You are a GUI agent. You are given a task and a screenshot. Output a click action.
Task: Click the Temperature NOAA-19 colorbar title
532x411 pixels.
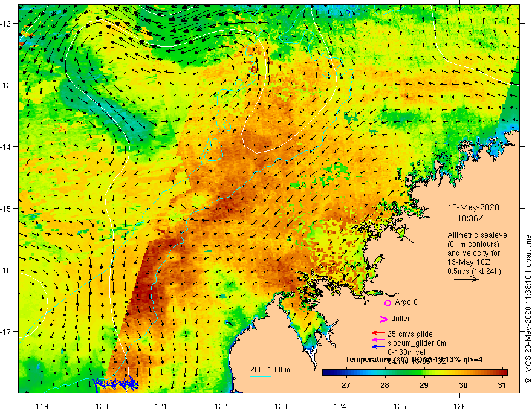click(414, 360)
